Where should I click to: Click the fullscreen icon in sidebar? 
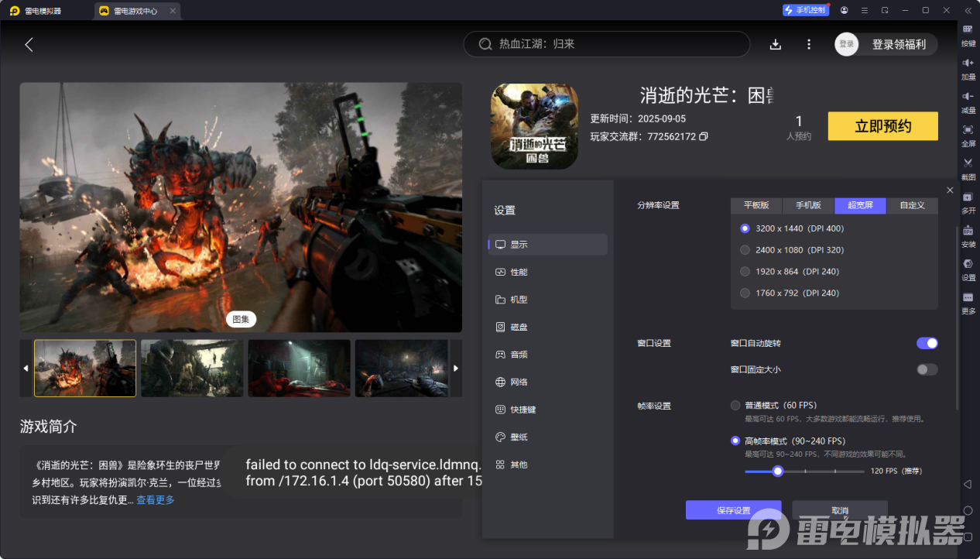coord(968,130)
